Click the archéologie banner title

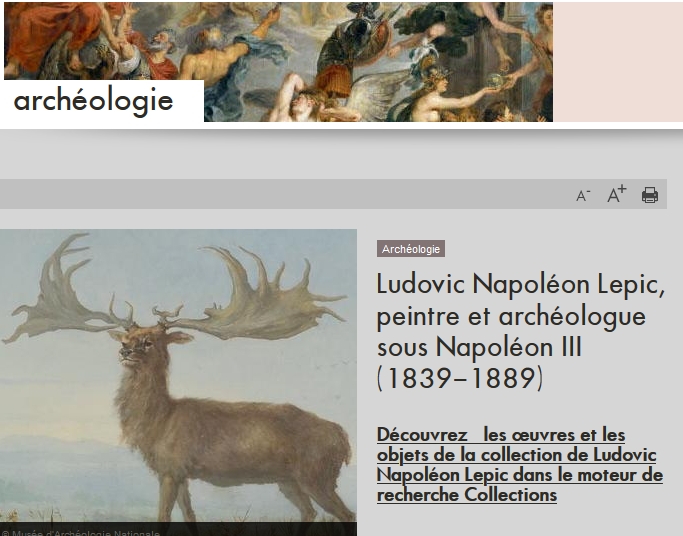pos(93,101)
